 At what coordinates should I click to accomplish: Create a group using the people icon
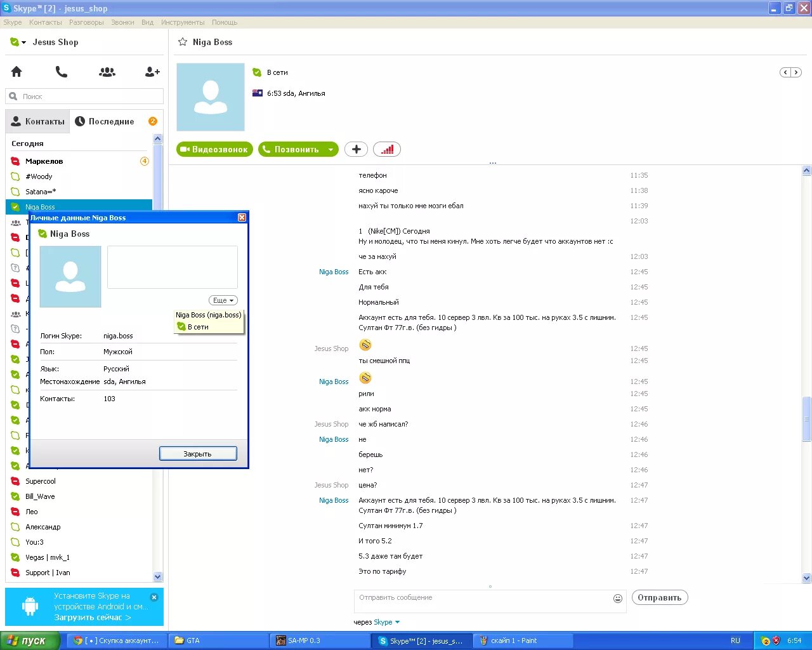point(107,72)
